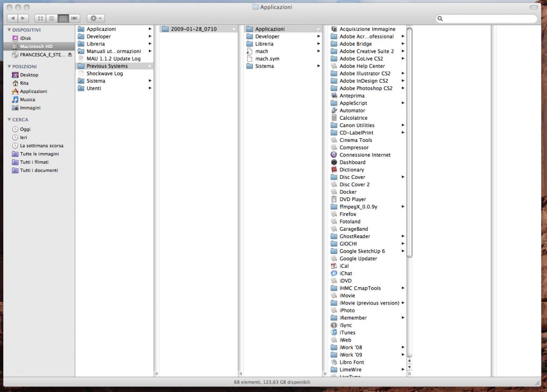Screen dimensions: 547x392
Task: Select the Dictionary application
Action: (368, 170)
